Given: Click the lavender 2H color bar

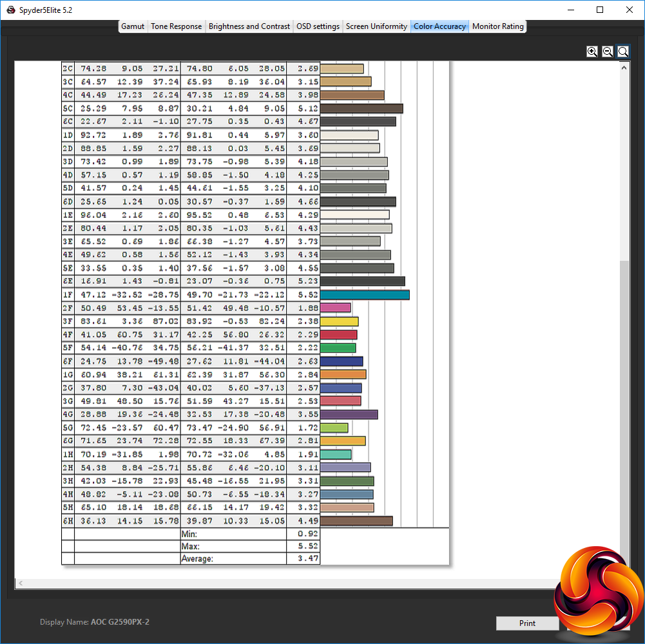Looking at the screenshot, I should [345, 468].
